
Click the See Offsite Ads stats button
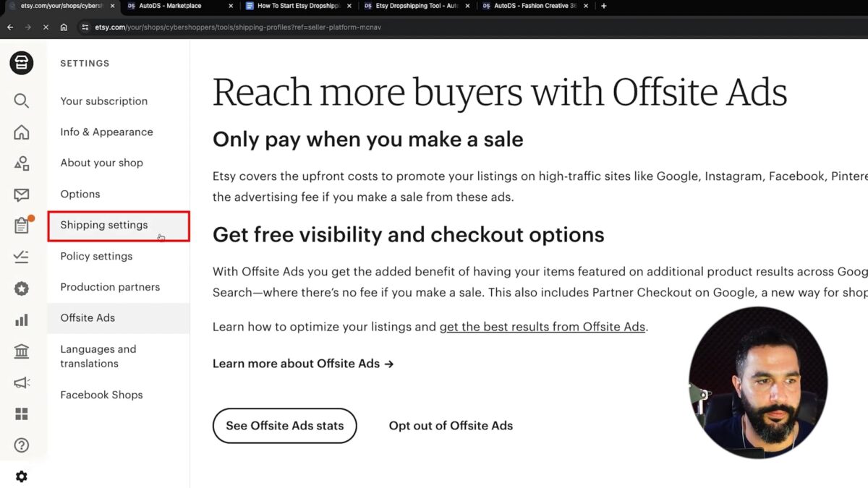click(x=284, y=426)
